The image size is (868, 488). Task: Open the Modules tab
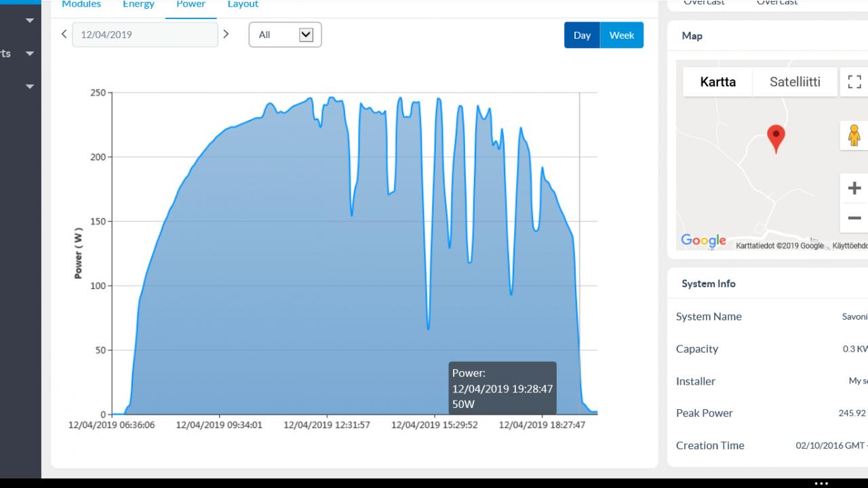81,5
